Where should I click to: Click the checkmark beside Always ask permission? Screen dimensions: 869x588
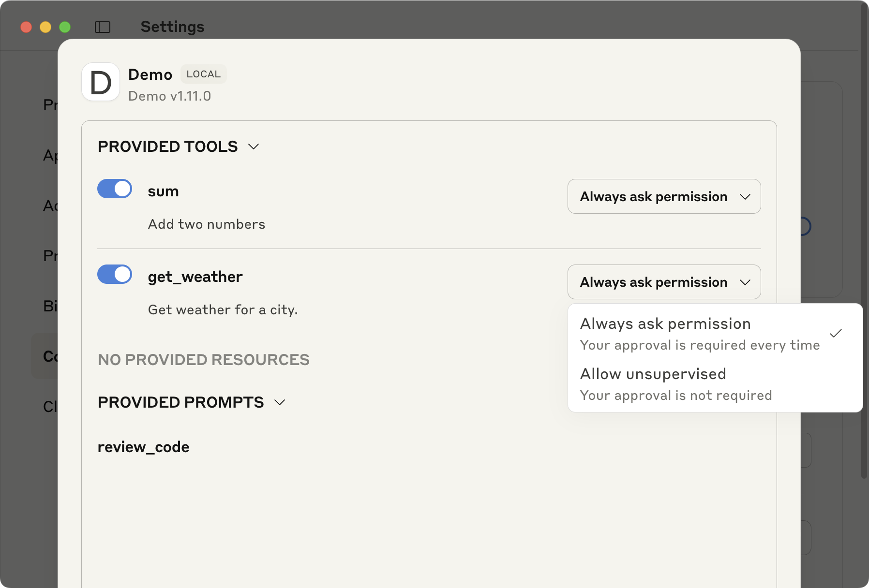836,333
